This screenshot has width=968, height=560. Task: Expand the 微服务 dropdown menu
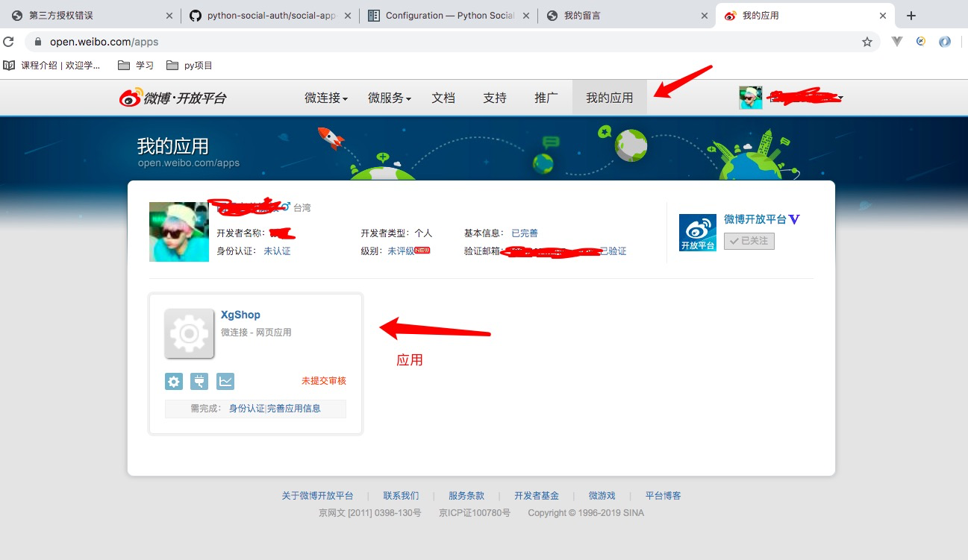[x=387, y=97]
